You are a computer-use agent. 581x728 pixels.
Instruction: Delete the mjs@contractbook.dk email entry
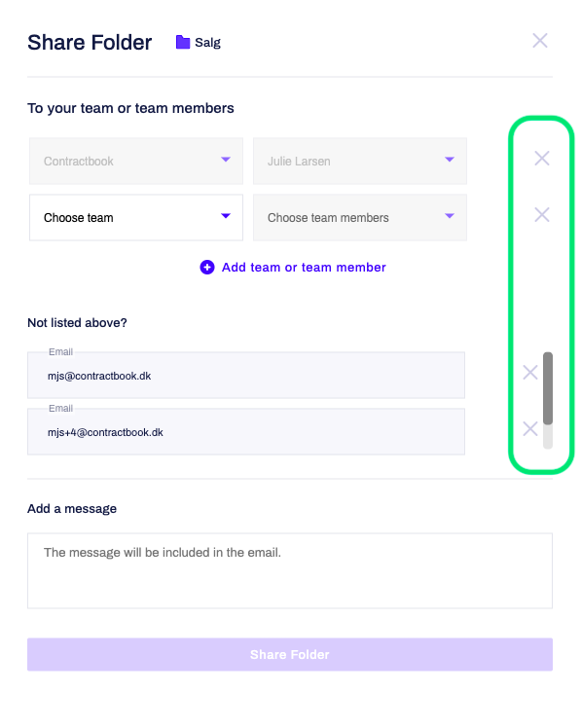(x=530, y=372)
